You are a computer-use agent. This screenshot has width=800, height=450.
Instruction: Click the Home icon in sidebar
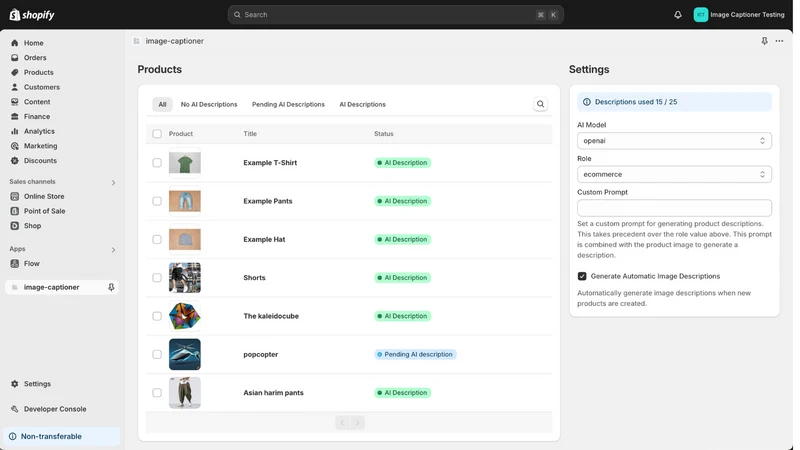click(x=15, y=43)
